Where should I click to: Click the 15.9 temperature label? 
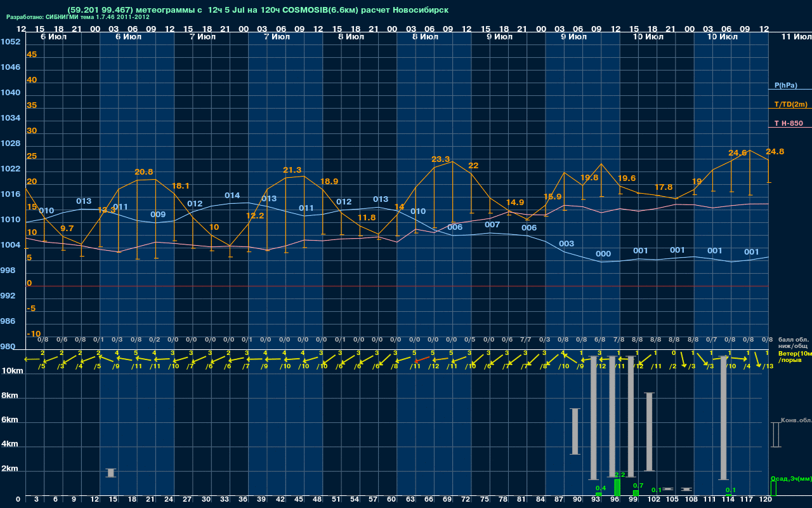tap(552, 196)
